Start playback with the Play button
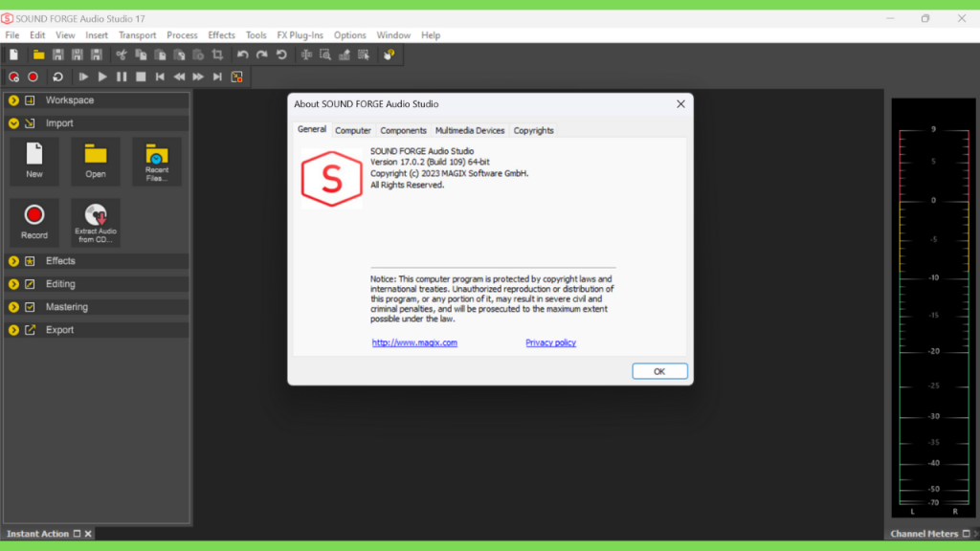 click(x=102, y=77)
